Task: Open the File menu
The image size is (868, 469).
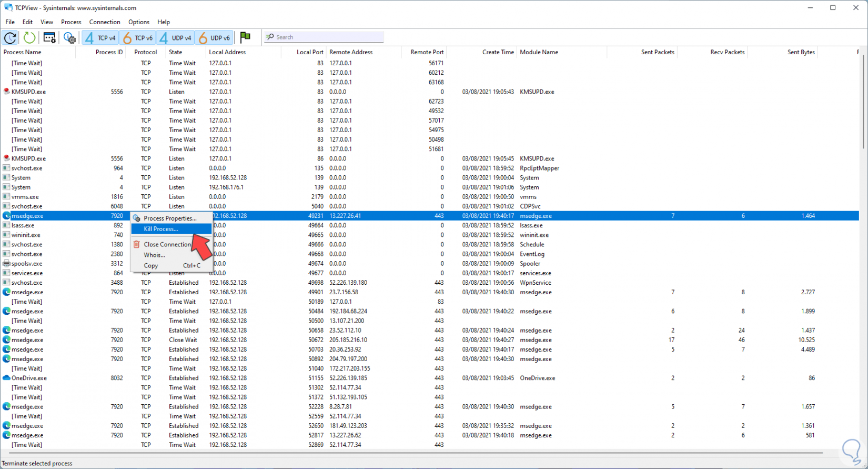Action: pos(10,22)
